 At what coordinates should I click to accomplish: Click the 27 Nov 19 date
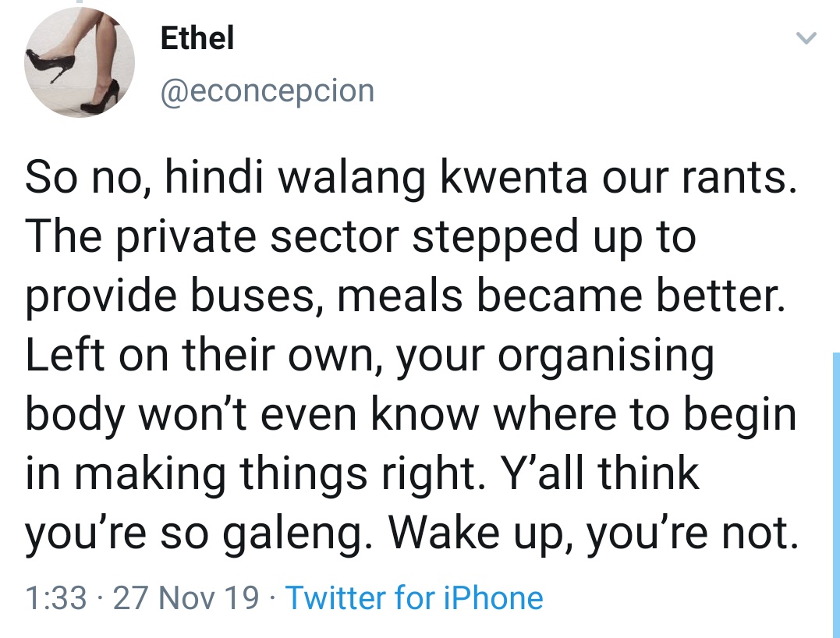click(186, 598)
